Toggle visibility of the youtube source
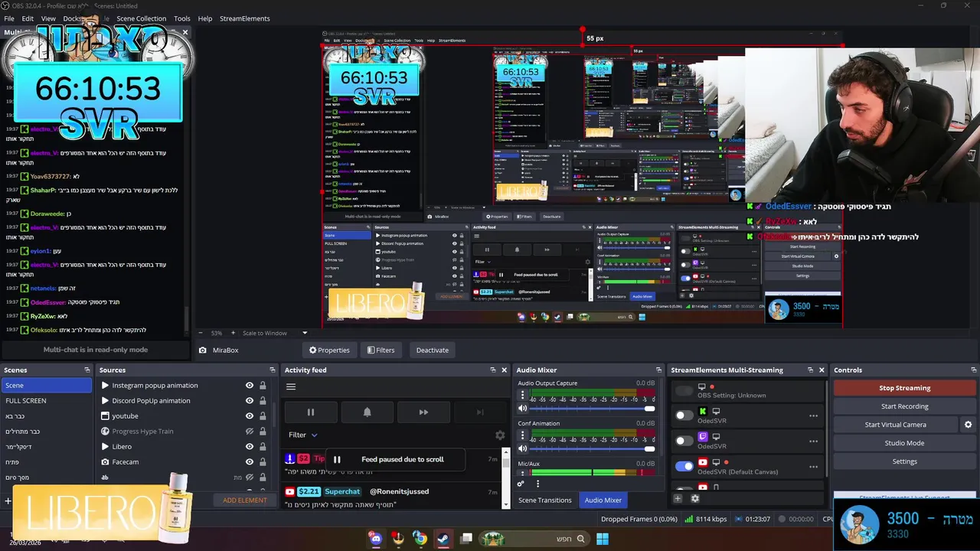 click(x=250, y=416)
